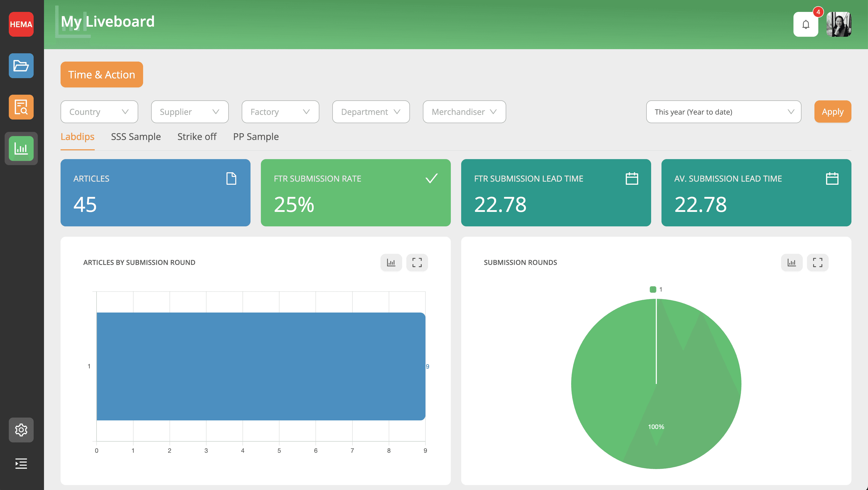Open the blue folder sidebar icon
The image size is (868, 490).
21,66
